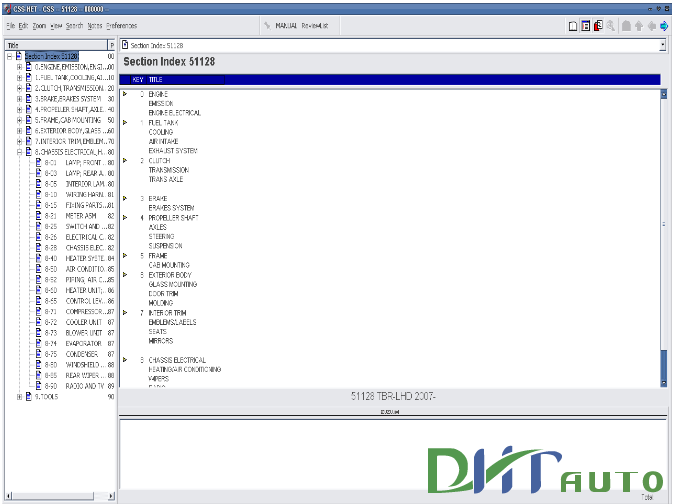674x504 pixels.
Task: Select the 8-25 SWITCH AND tree item
Action: pyautogui.click(x=75, y=226)
